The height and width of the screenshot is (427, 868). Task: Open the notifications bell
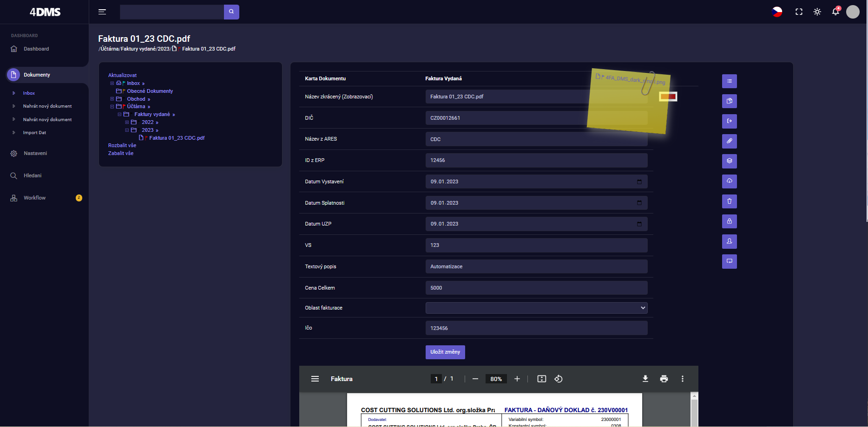pyautogui.click(x=835, y=12)
